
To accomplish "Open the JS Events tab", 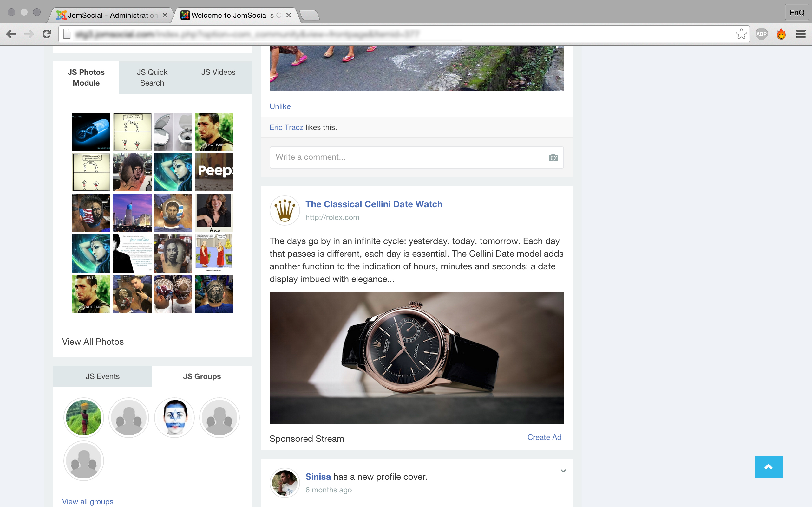I will [103, 376].
